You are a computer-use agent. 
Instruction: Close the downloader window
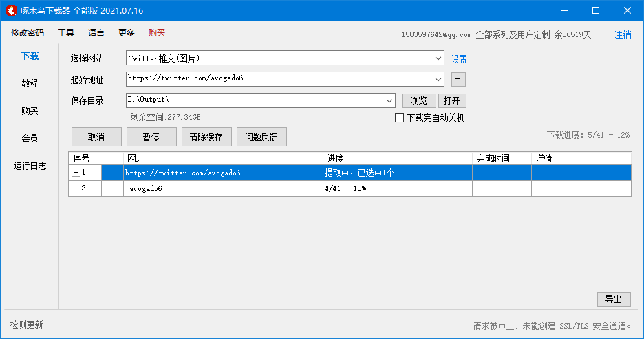627,11
